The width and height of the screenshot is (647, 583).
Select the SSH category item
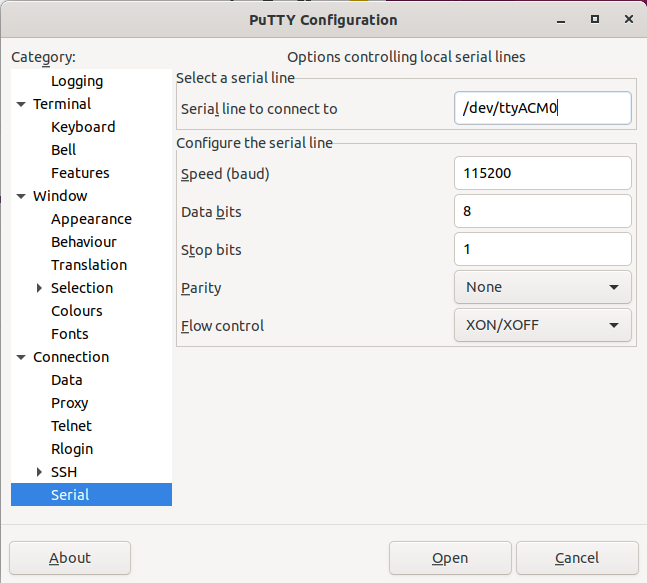tap(64, 472)
